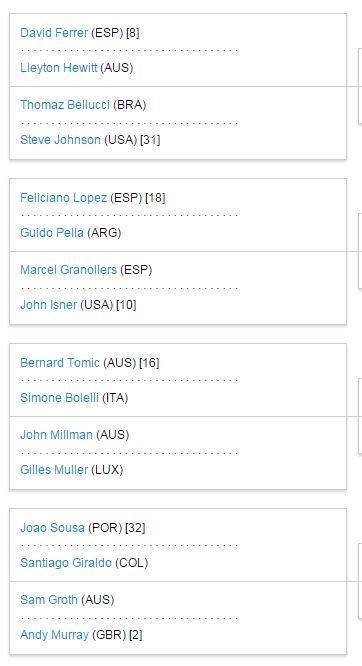Open Feliciano Lopez player page
The image size is (362, 666).
(x=64, y=198)
